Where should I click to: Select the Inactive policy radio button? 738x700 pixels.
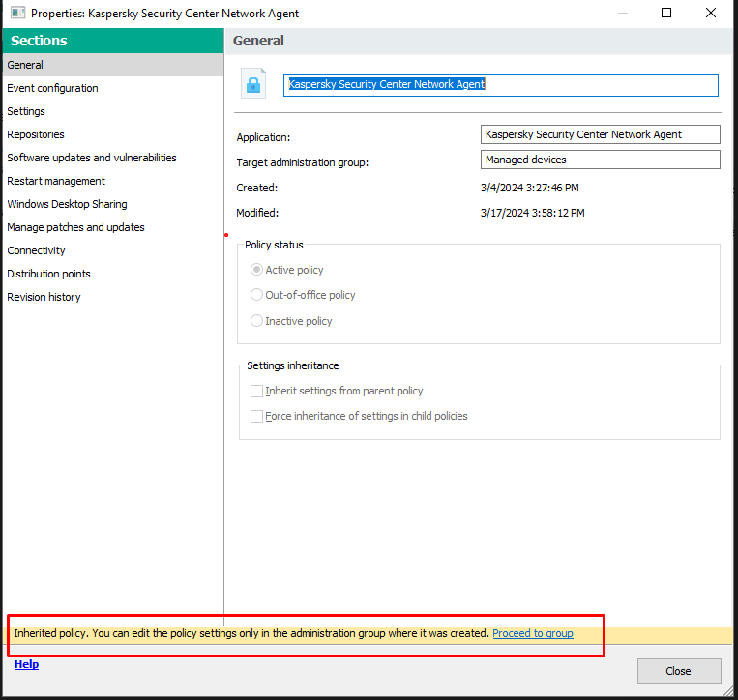coord(256,321)
